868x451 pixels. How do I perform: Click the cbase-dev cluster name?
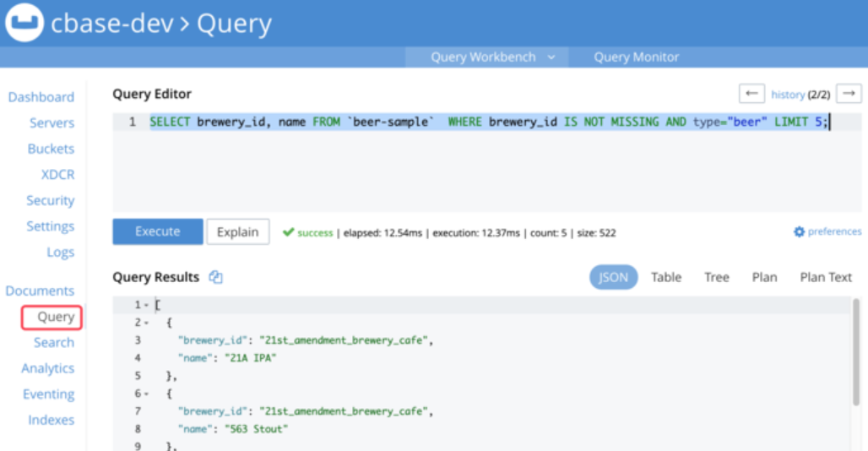112,24
